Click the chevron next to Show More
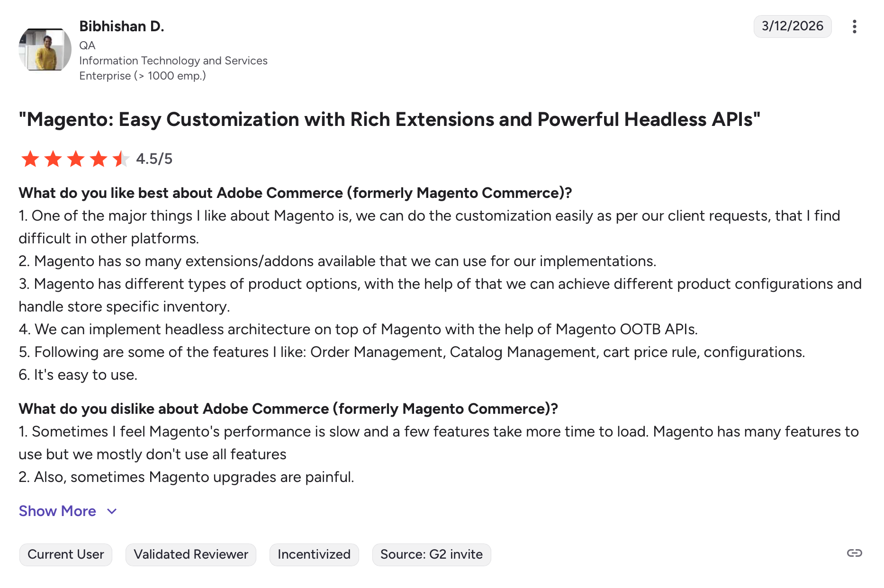This screenshot has width=884, height=588. [x=112, y=511]
